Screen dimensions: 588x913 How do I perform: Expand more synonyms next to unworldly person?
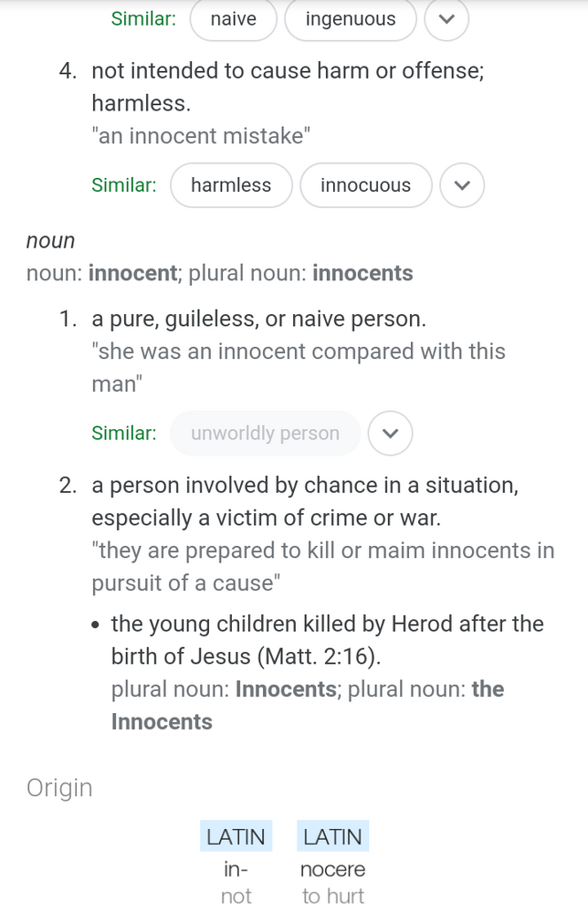tap(391, 433)
